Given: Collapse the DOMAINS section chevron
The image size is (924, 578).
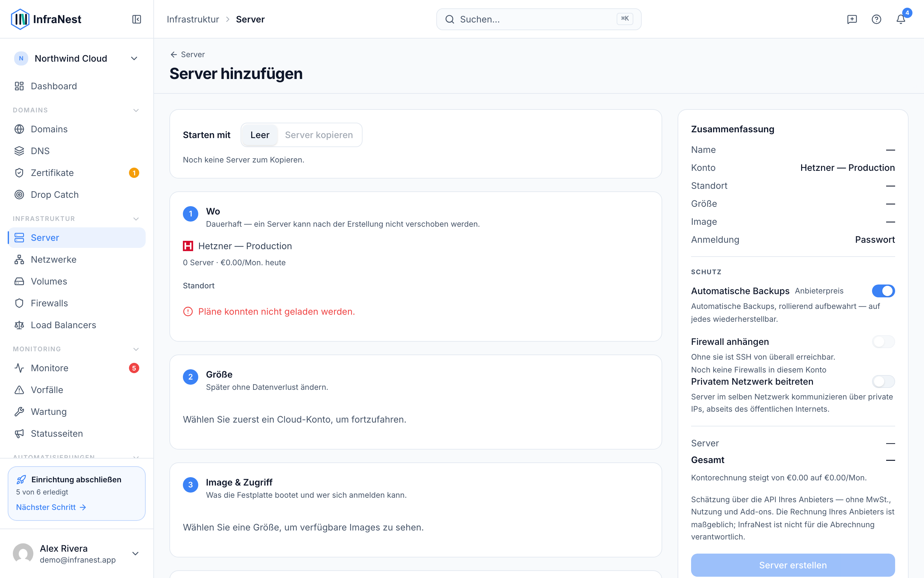Looking at the screenshot, I should coord(136,110).
